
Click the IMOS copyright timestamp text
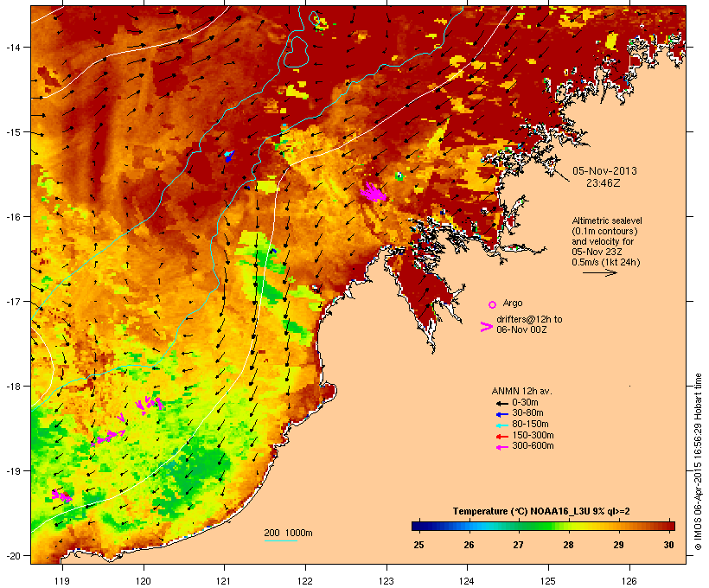coord(698,462)
